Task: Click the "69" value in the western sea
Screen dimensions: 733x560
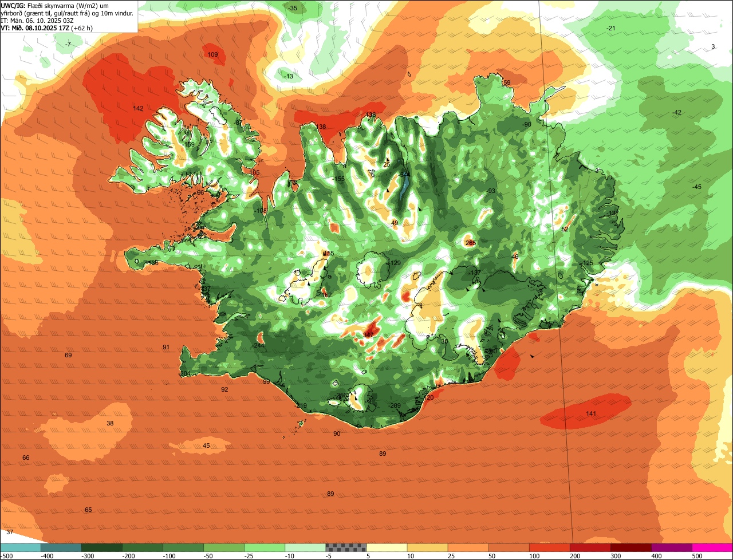Action: [68, 355]
